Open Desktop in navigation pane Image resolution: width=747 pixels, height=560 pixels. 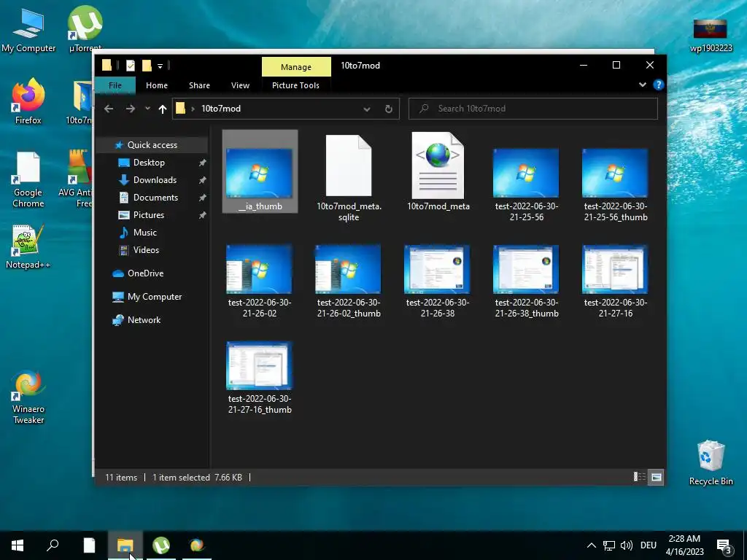pyautogui.click(x=149, y=163)
